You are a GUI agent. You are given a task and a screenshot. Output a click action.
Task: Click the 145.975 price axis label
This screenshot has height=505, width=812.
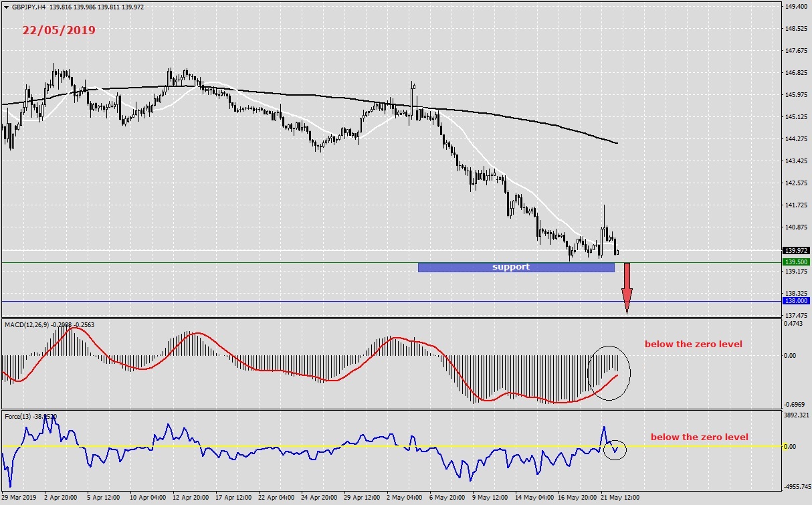pyautogui.click(x=795, y=94)
